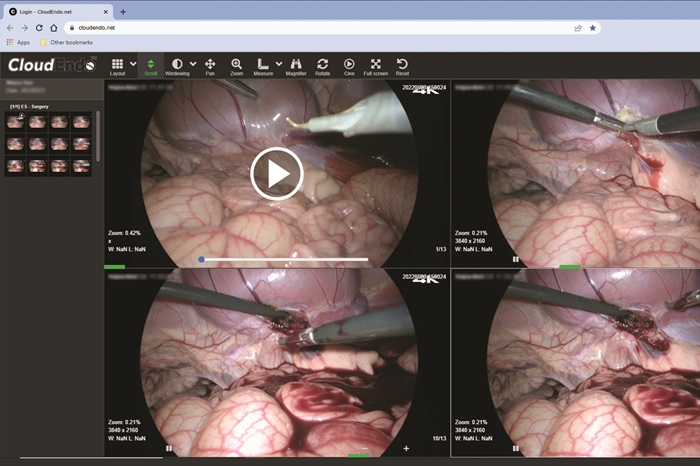
Task: Choose the Zoom magnifying glass tool
Action: coord(236,67)
